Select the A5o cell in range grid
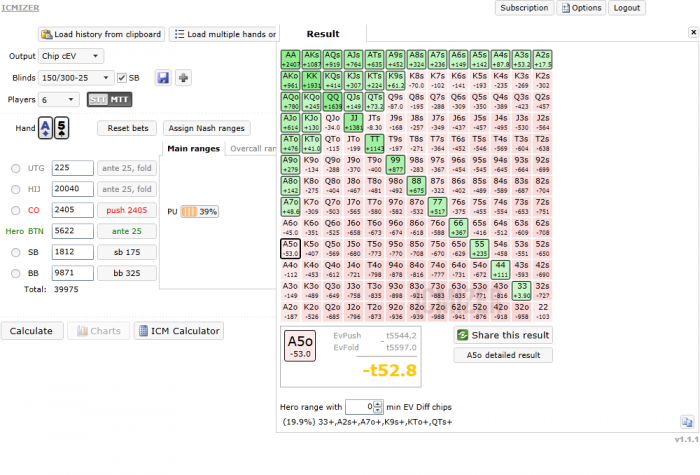This screenshot has width=700, height=475. pos(290,249)
